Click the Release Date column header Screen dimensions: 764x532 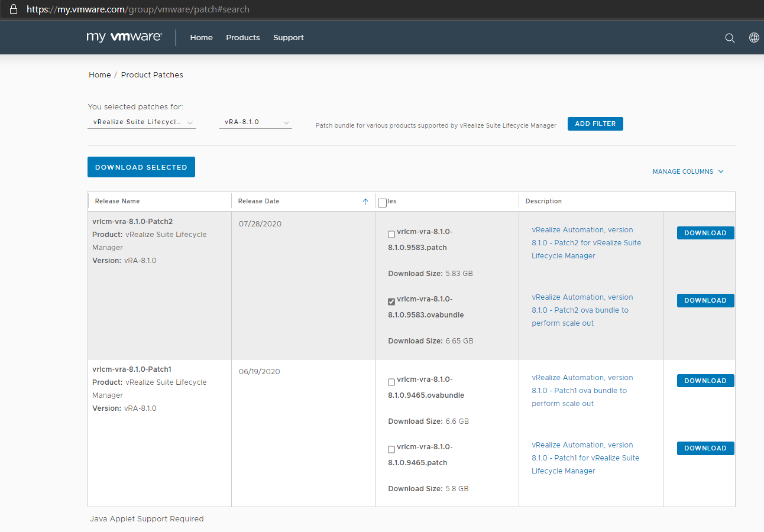tap(258, 201)
